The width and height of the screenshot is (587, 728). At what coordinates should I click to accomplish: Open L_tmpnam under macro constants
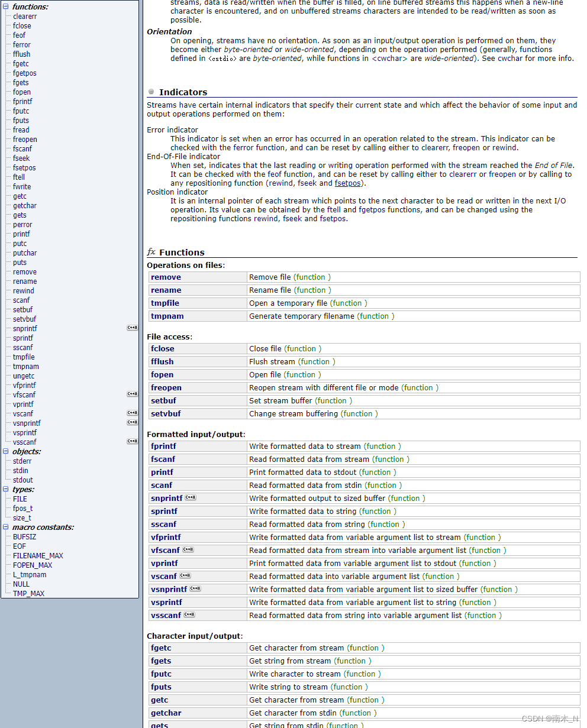click(x=30, y=575)
